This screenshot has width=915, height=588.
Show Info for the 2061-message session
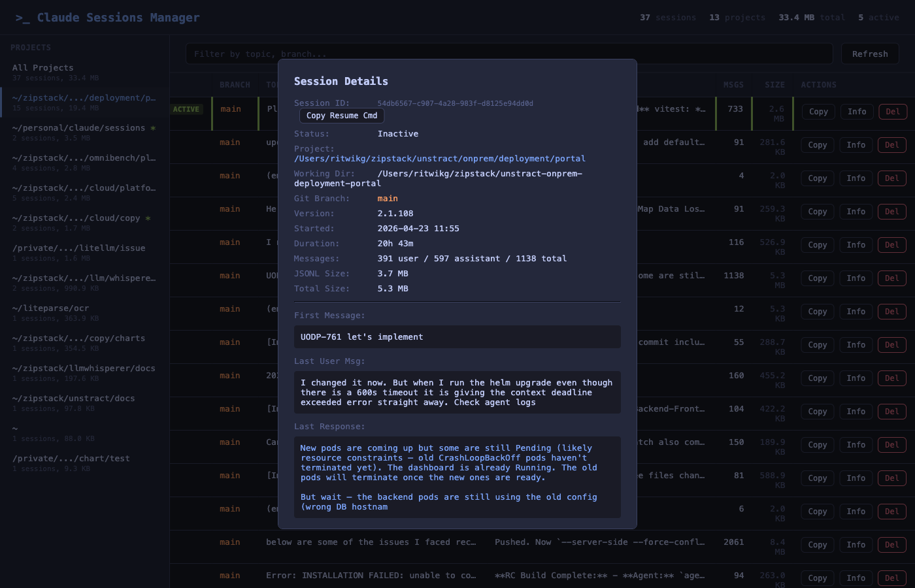tap(856, 545)
